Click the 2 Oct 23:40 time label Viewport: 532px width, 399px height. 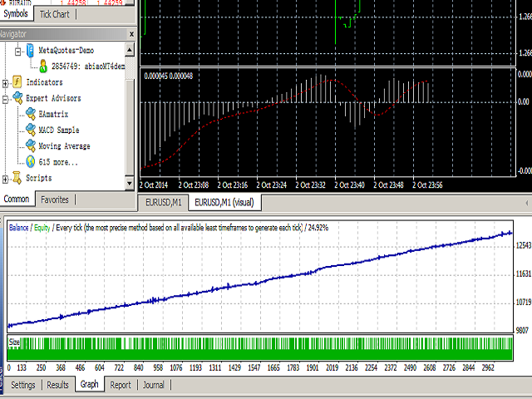tap(349, 185)
